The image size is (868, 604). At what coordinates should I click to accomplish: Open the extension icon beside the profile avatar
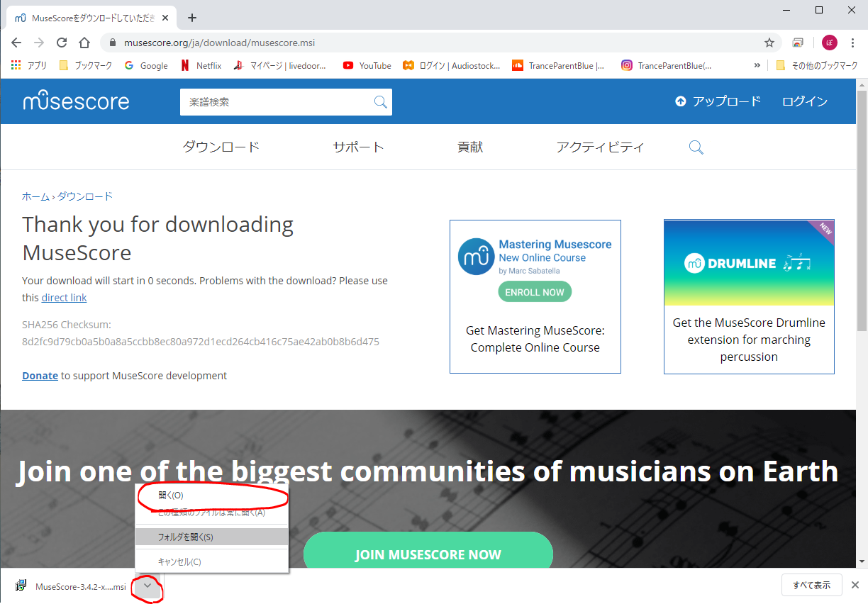tap(798, 43)
